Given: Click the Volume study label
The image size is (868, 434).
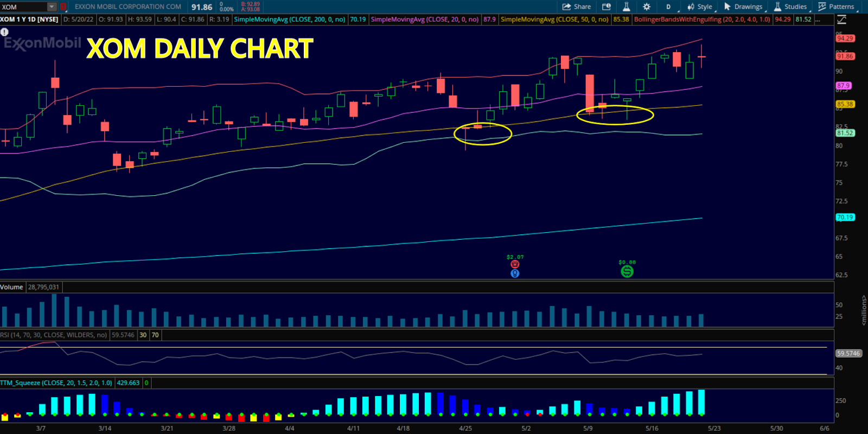Looking at the screenshot, I should [x=11, y=287].
